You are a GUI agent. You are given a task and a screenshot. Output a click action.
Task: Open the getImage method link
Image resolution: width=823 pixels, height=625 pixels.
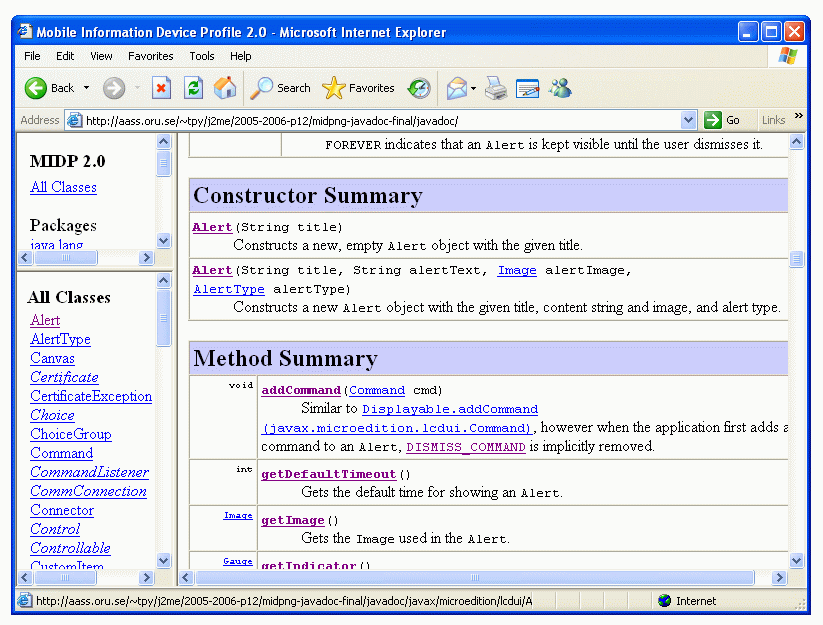click(x=293, y=521)
